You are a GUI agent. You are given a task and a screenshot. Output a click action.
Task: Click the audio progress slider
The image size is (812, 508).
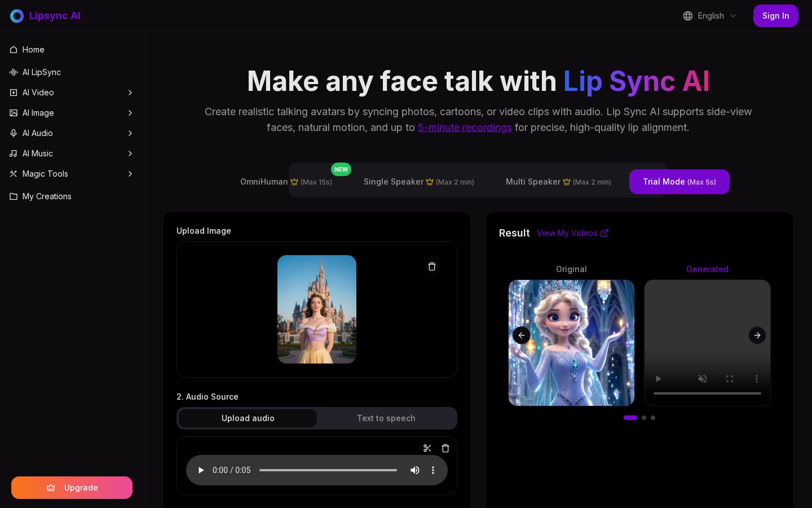pyautogui.click(x=328, y=470)
